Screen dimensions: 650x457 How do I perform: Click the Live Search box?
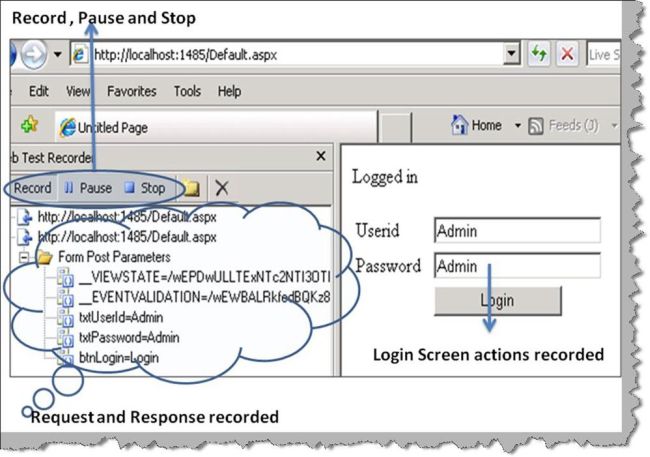[x=604, y=54]
